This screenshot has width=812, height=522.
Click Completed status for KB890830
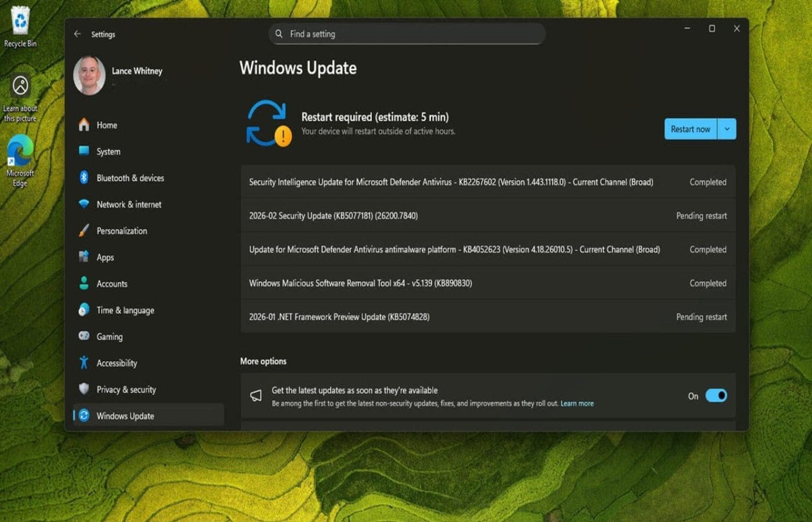point(708,283)
